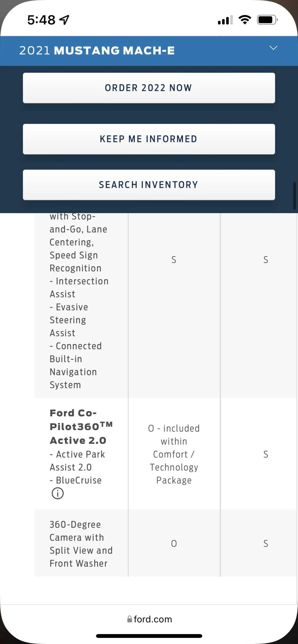
Task: Click the ORDER 2022 NOW button
Action: click(149, 88)
